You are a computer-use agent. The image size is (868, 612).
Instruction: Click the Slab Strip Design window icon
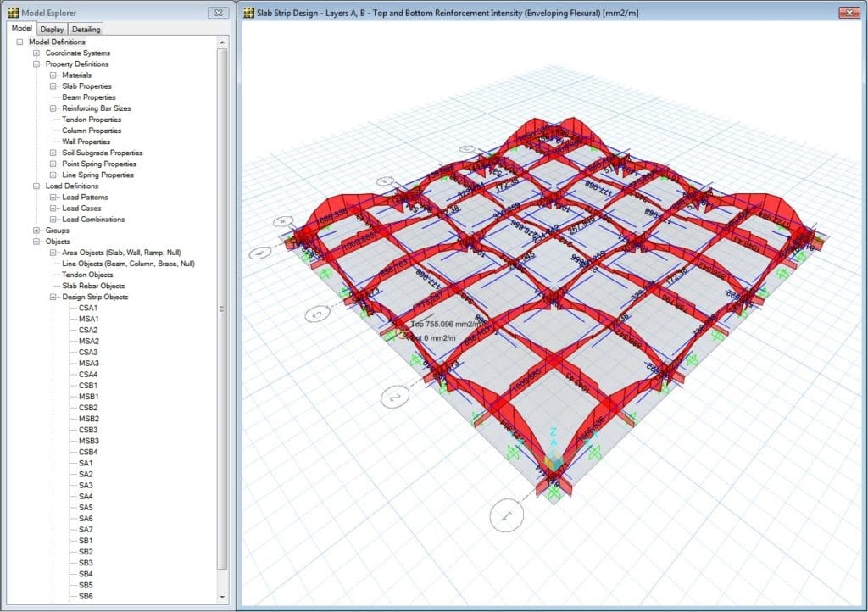coord(248,13)
